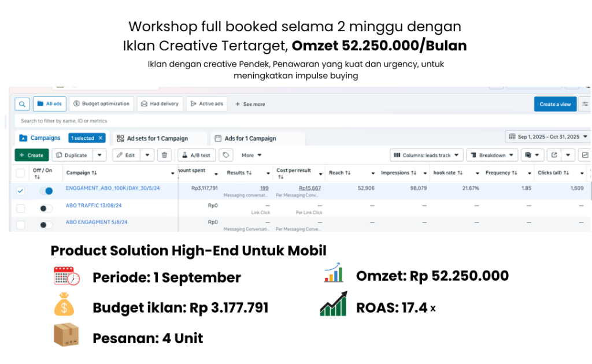Click the trash delete icon

pos(164,155)
